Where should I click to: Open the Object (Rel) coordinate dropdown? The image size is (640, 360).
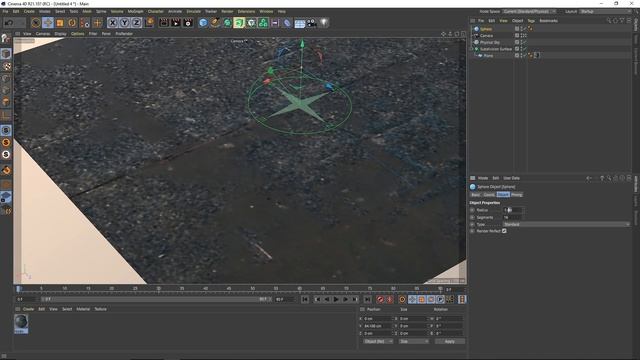point(378,341)
